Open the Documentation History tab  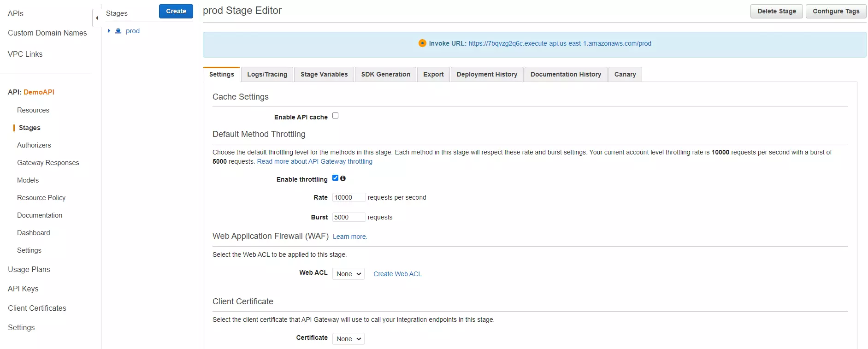click(x=566, y=75)
